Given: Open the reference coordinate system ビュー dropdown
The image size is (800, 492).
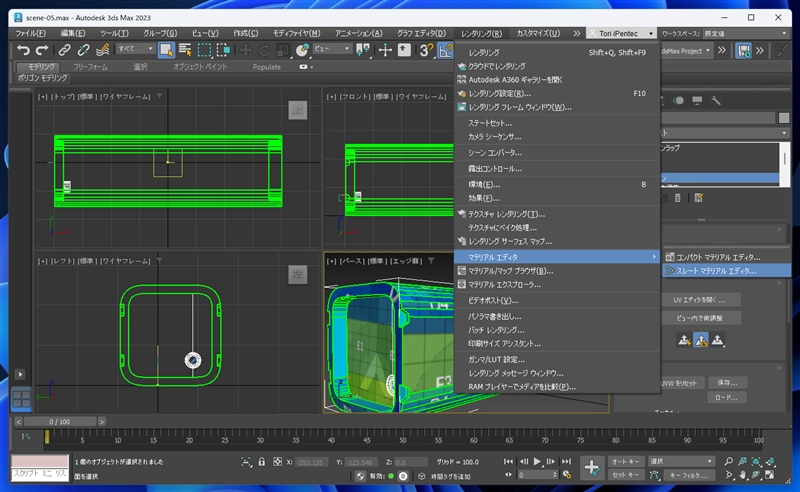Looking at the screenshot, I should tap(331, 49).
